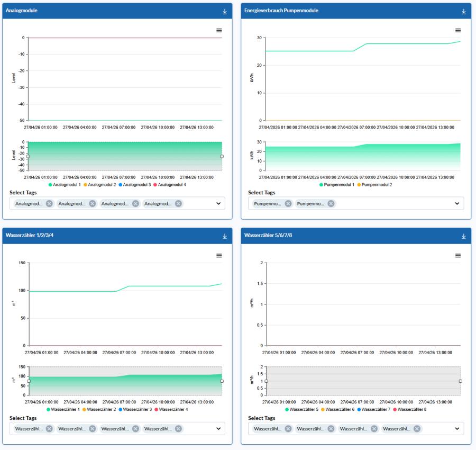Click right range handle in Wasserzähler 5/6/7/8 navigator
476x450 pixels.
[x=461, y=381]
